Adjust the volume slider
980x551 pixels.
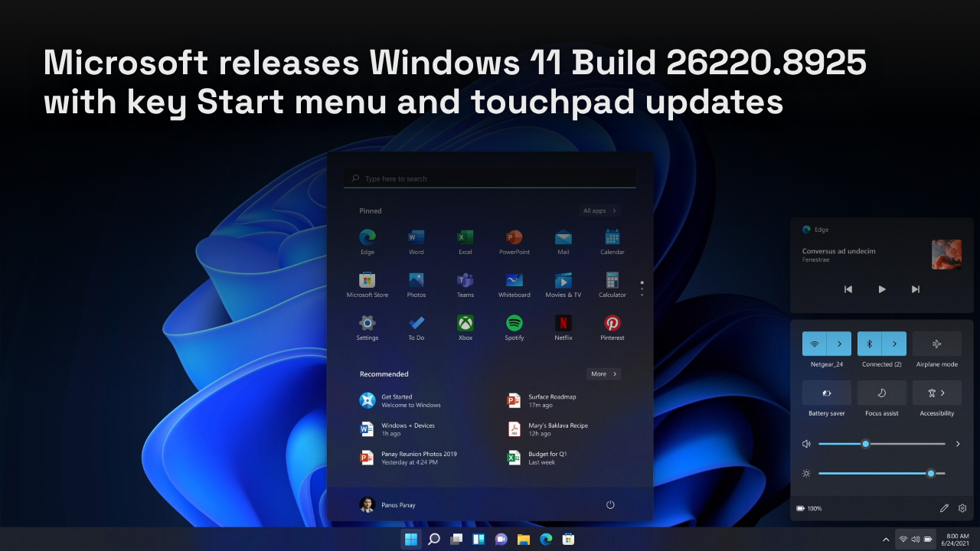coord(881,444)
